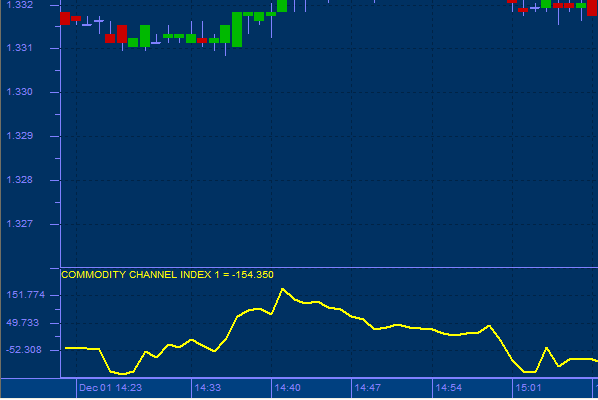The image size is (598, 400).
Task: Click the 151.774 indicator axis value
Action: pos(26,295)
